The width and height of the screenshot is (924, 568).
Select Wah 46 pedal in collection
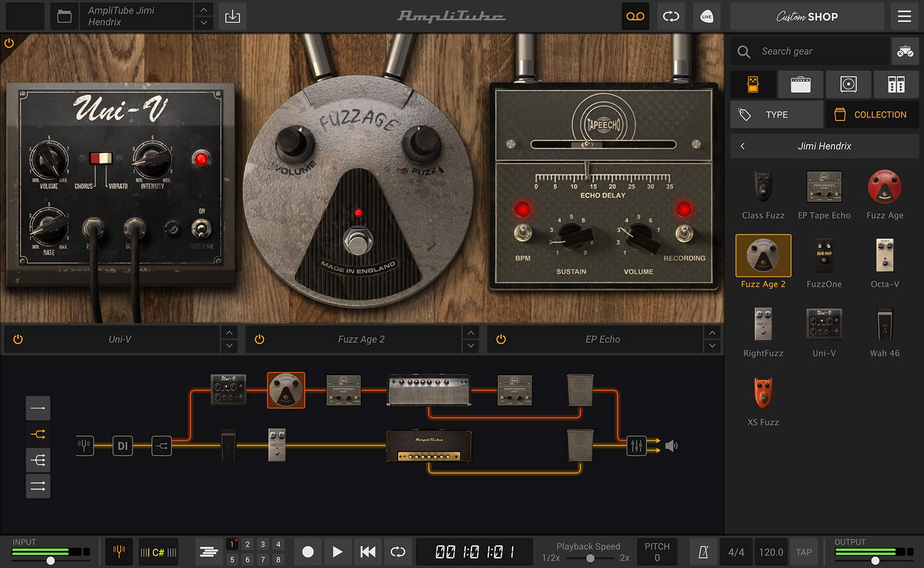coord(884,332)
